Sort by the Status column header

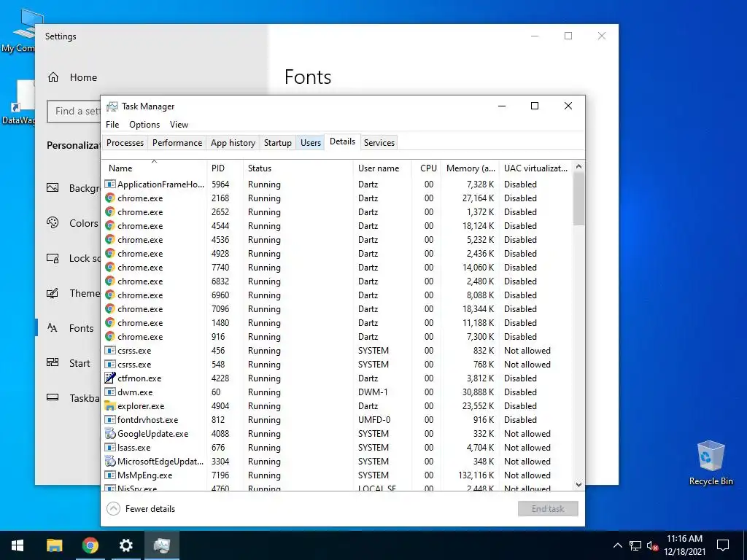298,168
